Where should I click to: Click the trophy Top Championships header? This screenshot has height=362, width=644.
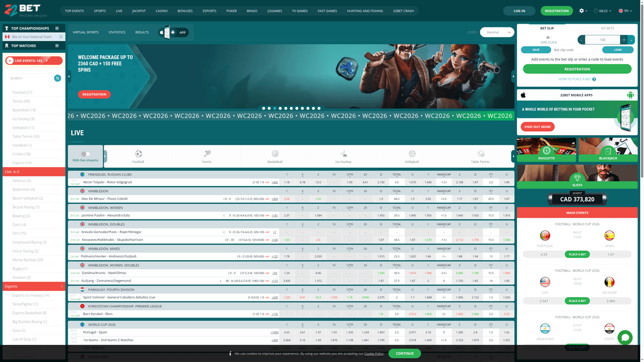point(34,28)
